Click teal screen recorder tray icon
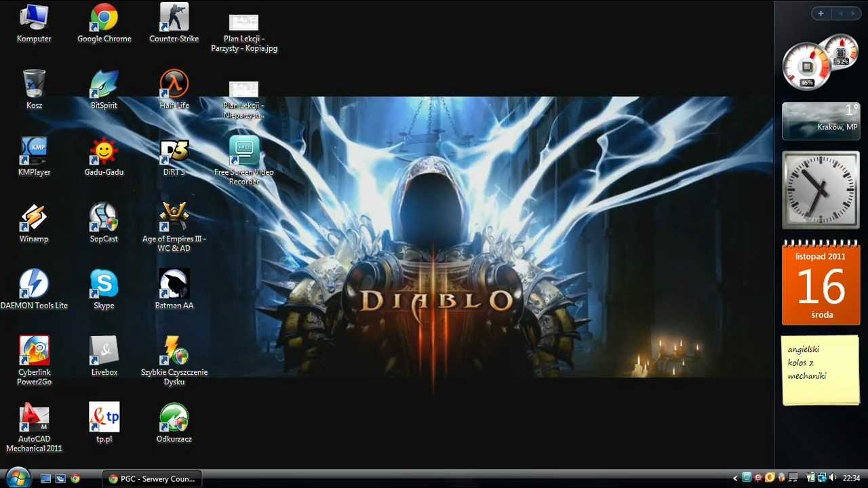This screenshot has height=488, width=868. click(x=747, y=479)
